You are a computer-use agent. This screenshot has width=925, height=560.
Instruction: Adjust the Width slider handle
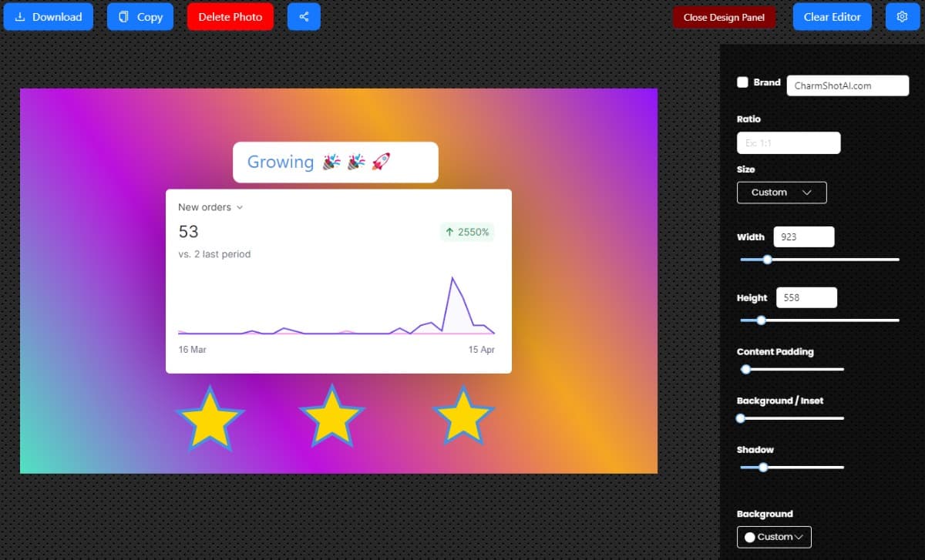767,260
